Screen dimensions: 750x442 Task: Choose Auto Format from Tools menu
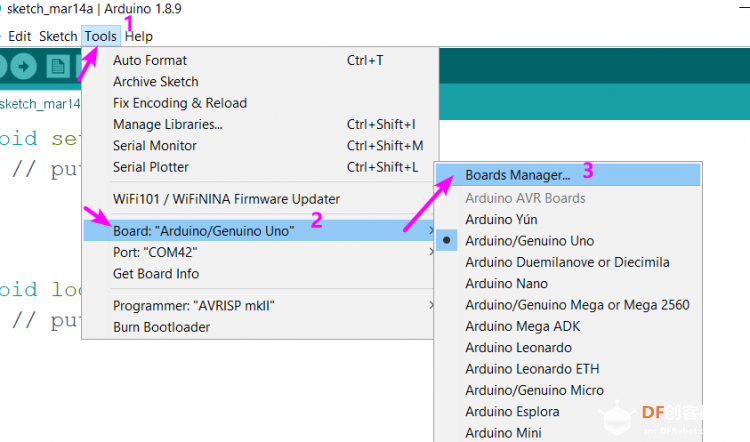click(x=260, y=60)
